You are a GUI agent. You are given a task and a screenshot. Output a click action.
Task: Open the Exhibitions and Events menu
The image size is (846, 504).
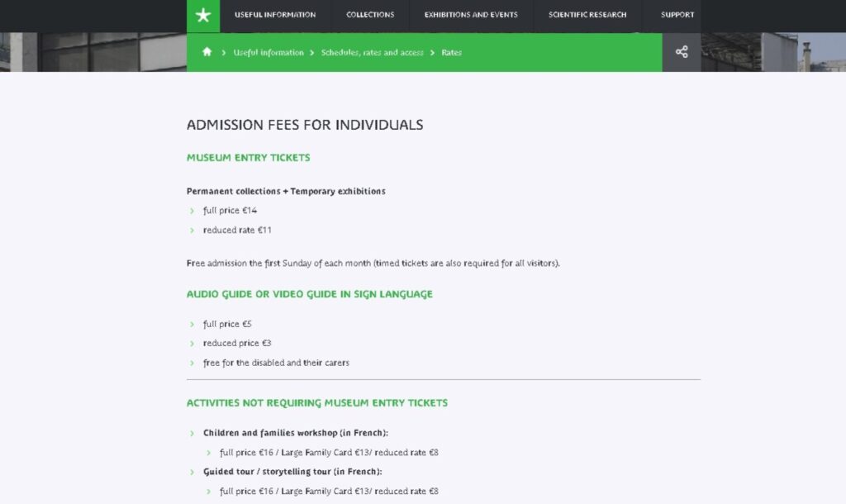coord(471,15)
